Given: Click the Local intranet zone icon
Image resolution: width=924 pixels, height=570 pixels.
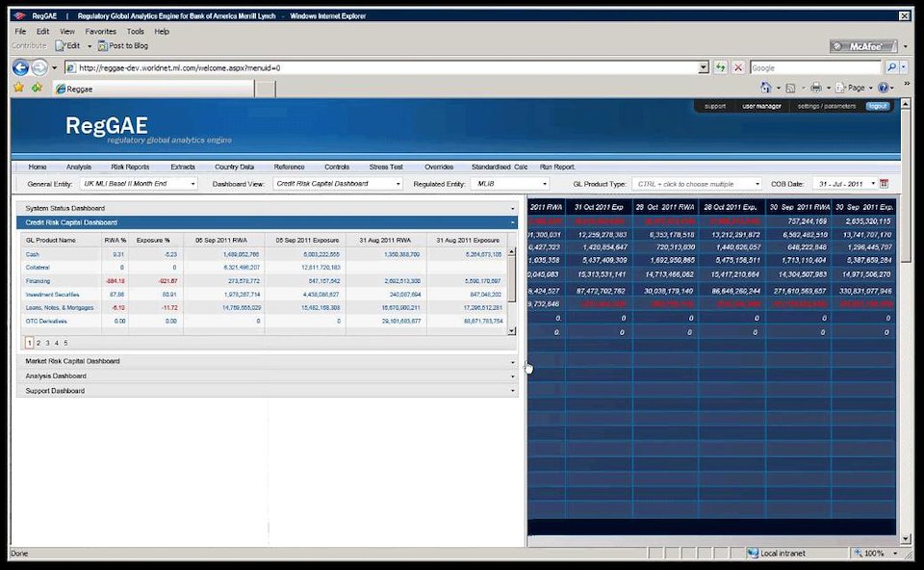Looking at the screenshot, I should [x=752, y=553].
